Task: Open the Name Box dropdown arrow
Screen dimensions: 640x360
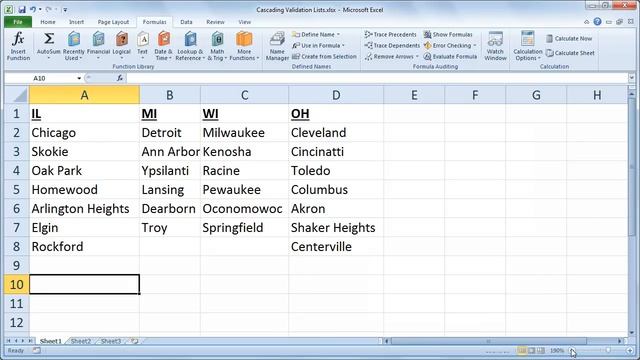Action: [79, 78]
